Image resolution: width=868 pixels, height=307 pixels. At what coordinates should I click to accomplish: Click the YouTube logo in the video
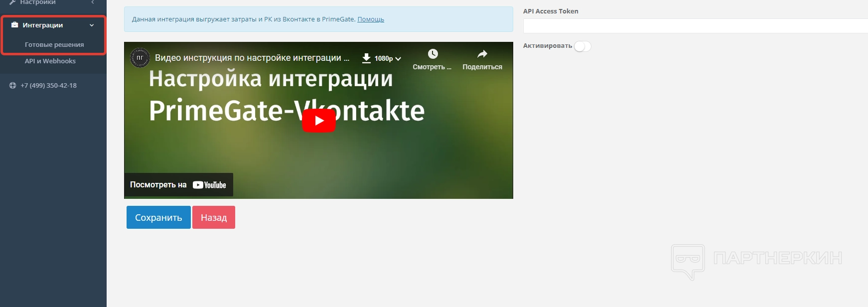[x=209, y=185]
